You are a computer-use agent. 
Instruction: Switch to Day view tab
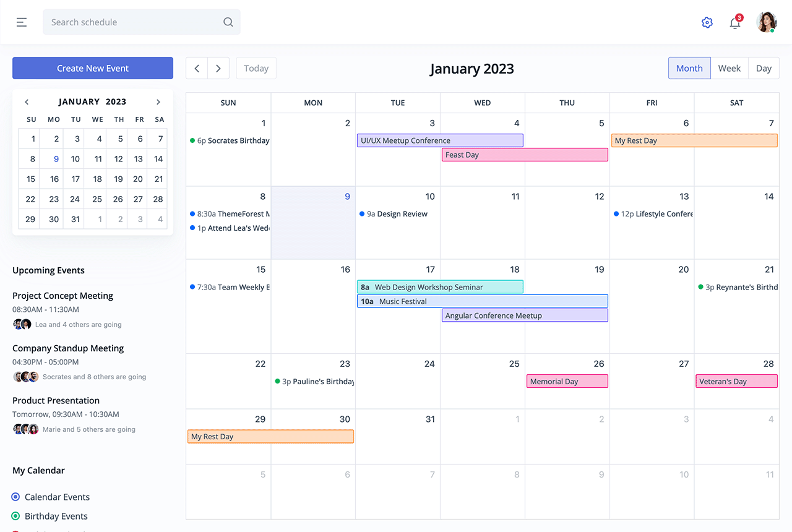tap(764, 68)
